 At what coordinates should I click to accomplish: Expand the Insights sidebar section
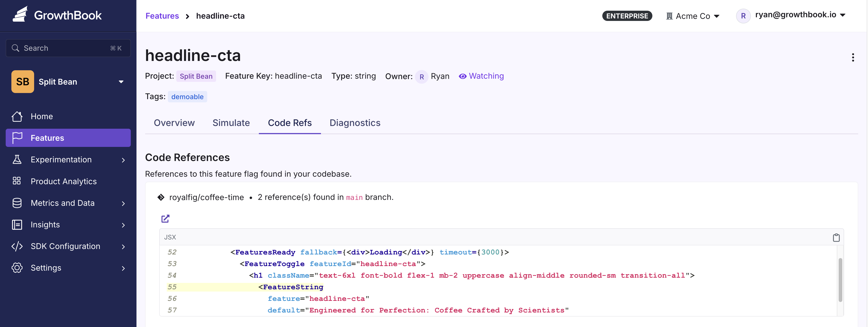pos(45,224)
